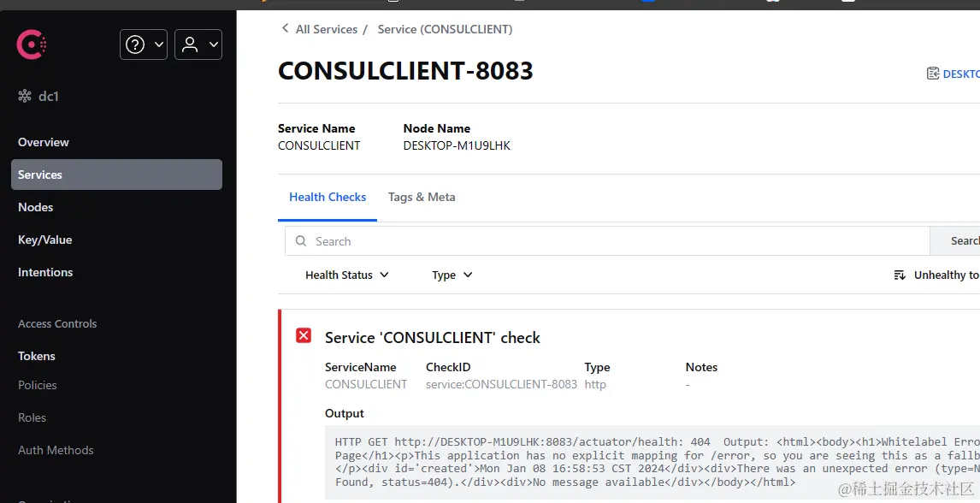Open Tokens under Access Controls
The image size is (980, 503).
point(36,356)
